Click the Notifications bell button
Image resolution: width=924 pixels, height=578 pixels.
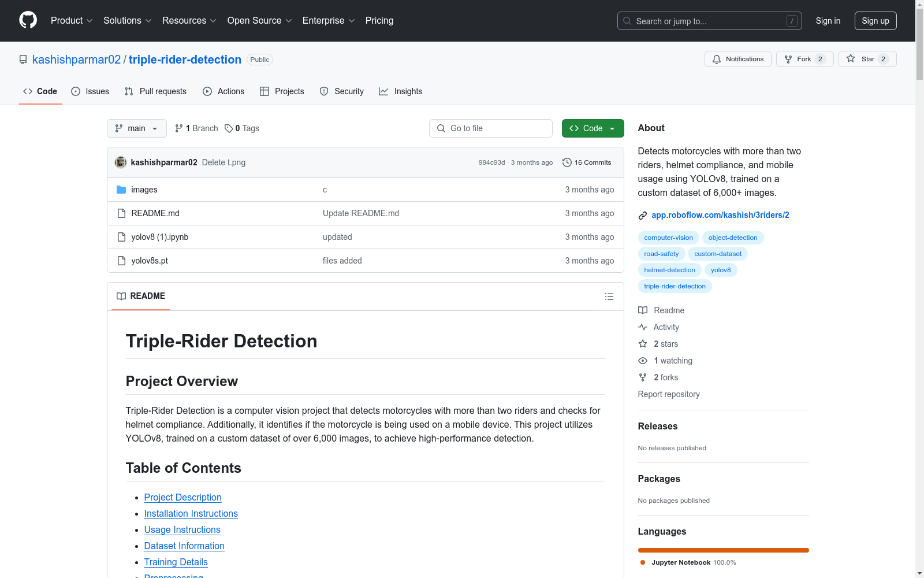(737, 59)
